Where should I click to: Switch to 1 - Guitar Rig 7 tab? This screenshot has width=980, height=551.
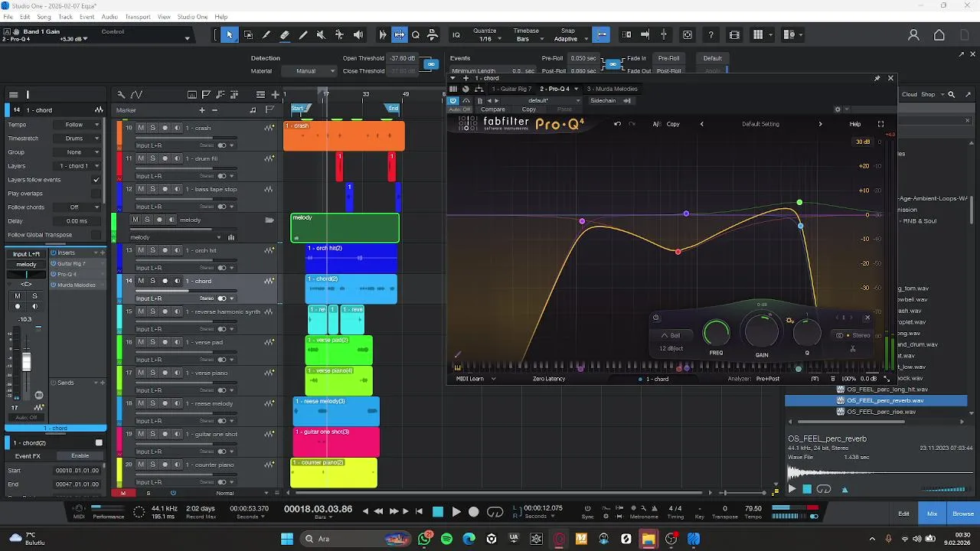(511, 89)
